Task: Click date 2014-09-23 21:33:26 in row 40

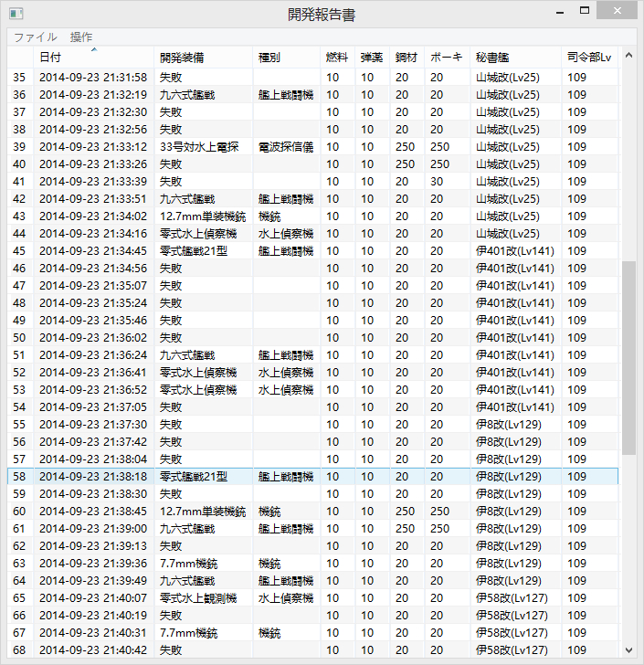Action: [93, 164]
